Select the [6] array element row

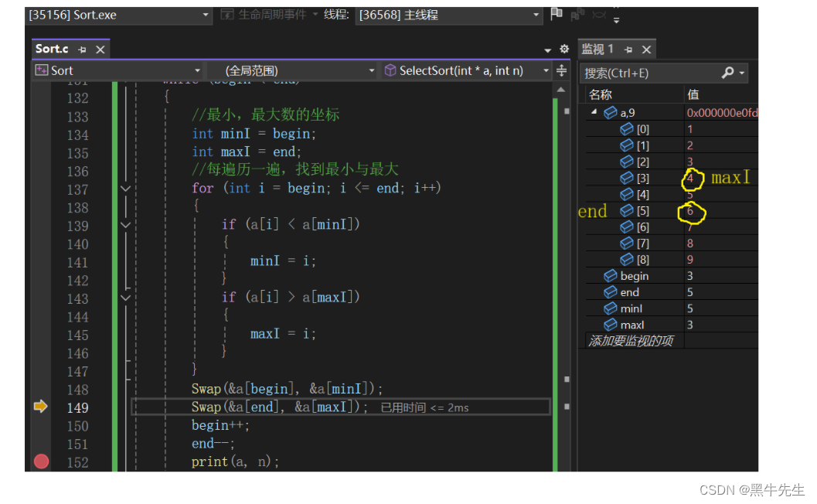click(672, 226)
